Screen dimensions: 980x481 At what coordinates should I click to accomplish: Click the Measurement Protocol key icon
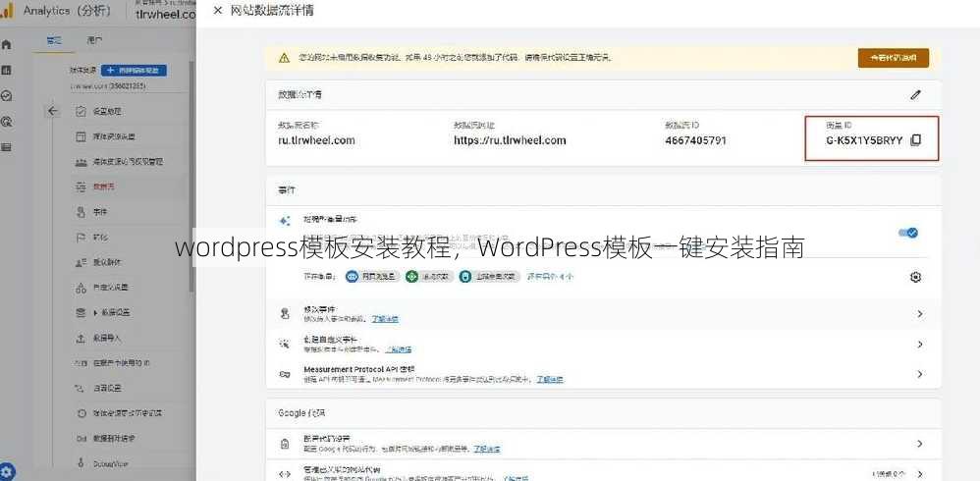click(285, 374)
